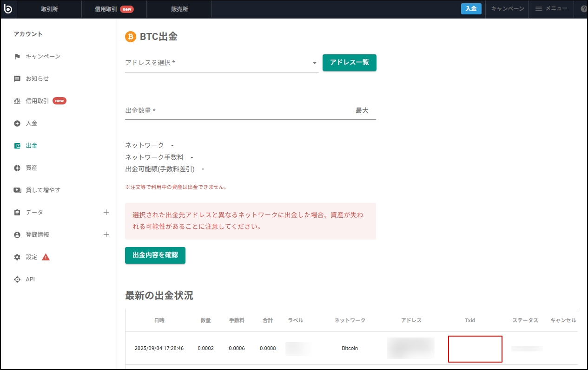
Task: Click the warning triangle next to 設定
Action: pyautogui.click(x=46, y=257)
